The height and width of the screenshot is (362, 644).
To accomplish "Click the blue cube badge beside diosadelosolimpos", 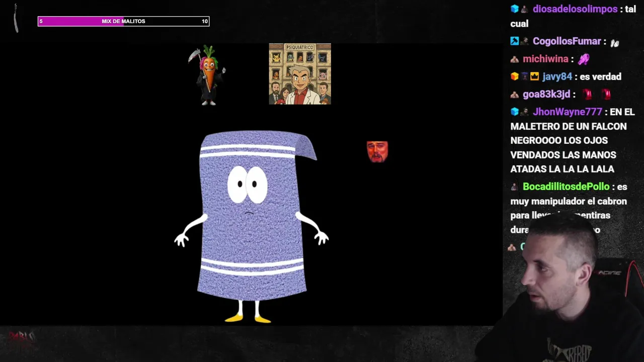I will (x=514, y=9).
